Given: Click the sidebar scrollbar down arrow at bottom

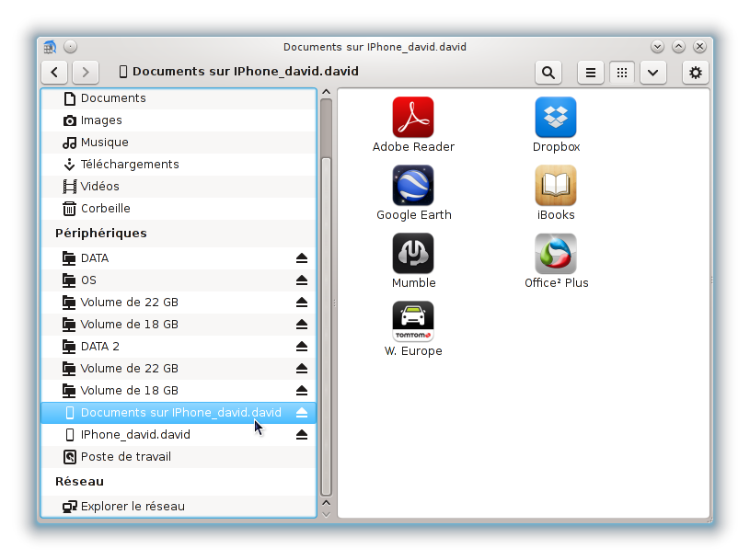Looking at the screenshot, I should click(326, 515).
